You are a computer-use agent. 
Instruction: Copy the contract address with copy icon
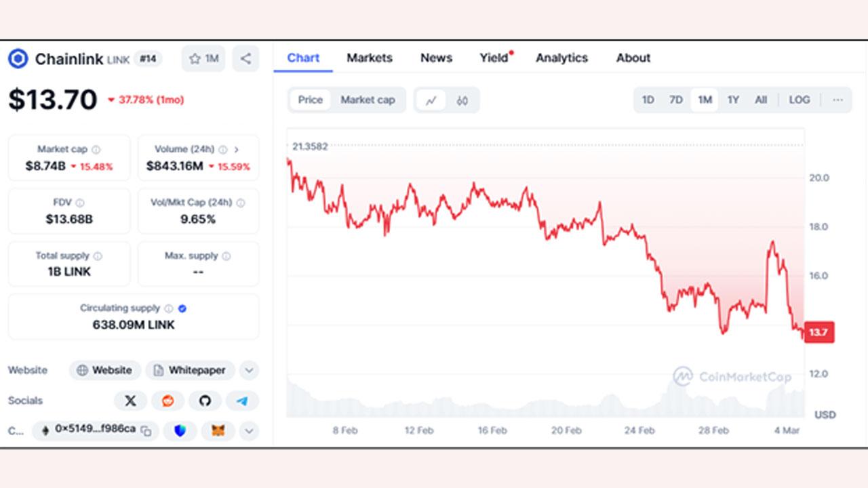(x=146, y=430)
